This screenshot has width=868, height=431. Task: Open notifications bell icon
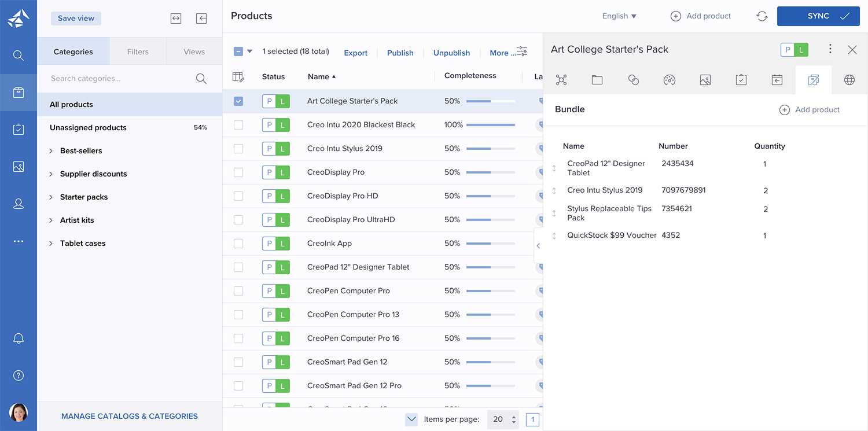pyautogui.click(x=19, y=338)
